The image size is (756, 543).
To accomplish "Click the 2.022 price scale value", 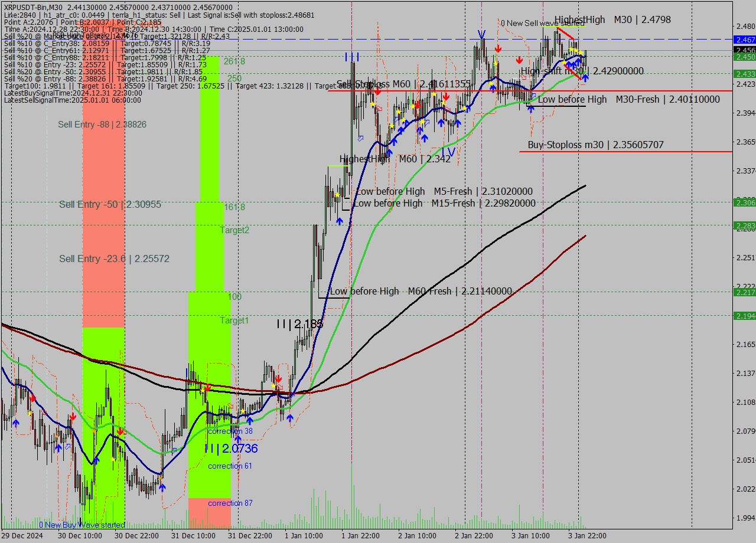I will pyautogui.click(x=745, y=489).
